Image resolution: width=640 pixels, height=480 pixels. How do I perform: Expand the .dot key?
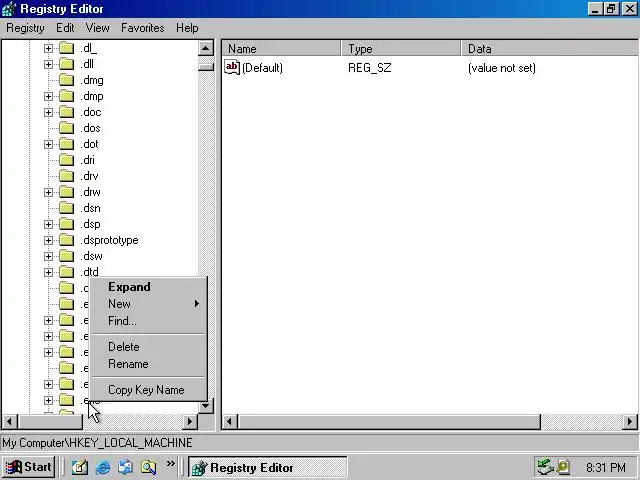pos(48,144)
